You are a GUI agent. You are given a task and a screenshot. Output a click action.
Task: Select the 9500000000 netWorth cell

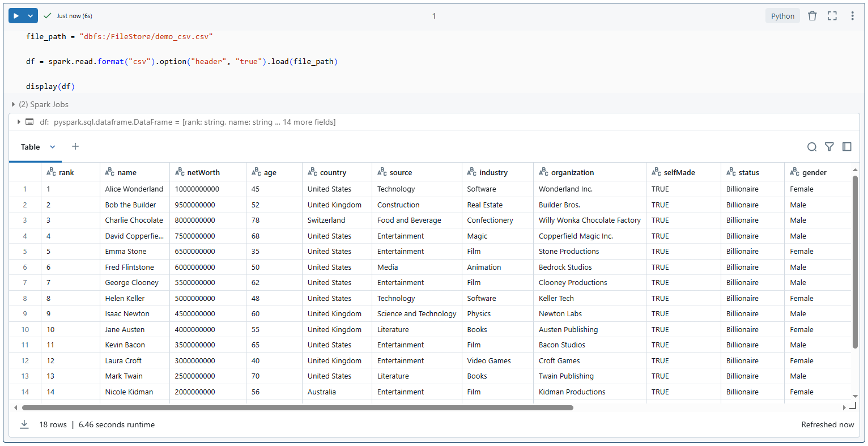[208, 205]
